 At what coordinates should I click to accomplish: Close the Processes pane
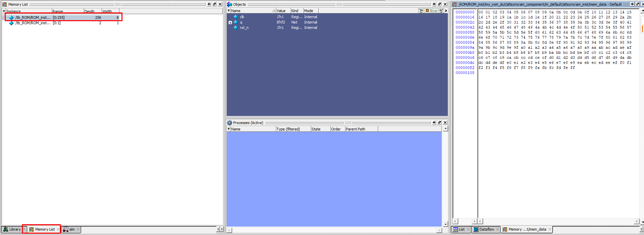click(445, 123)
